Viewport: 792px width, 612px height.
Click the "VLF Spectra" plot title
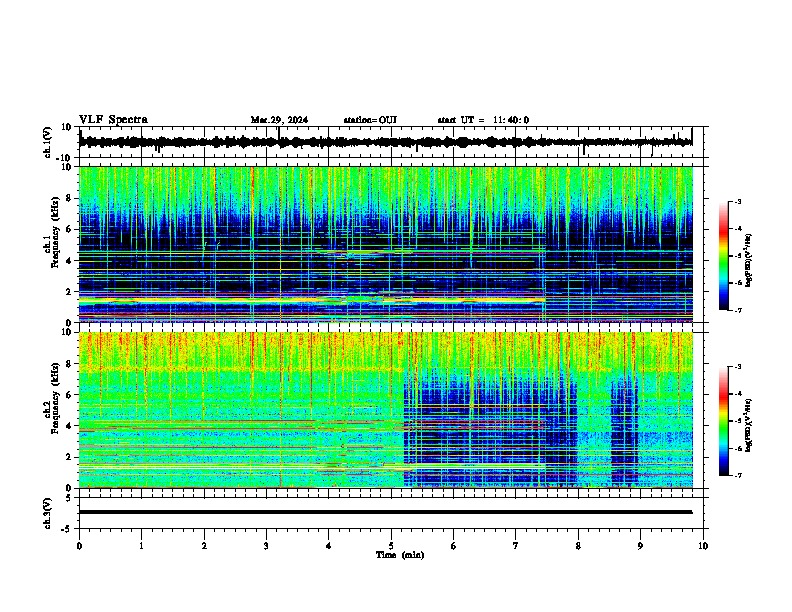113,120
